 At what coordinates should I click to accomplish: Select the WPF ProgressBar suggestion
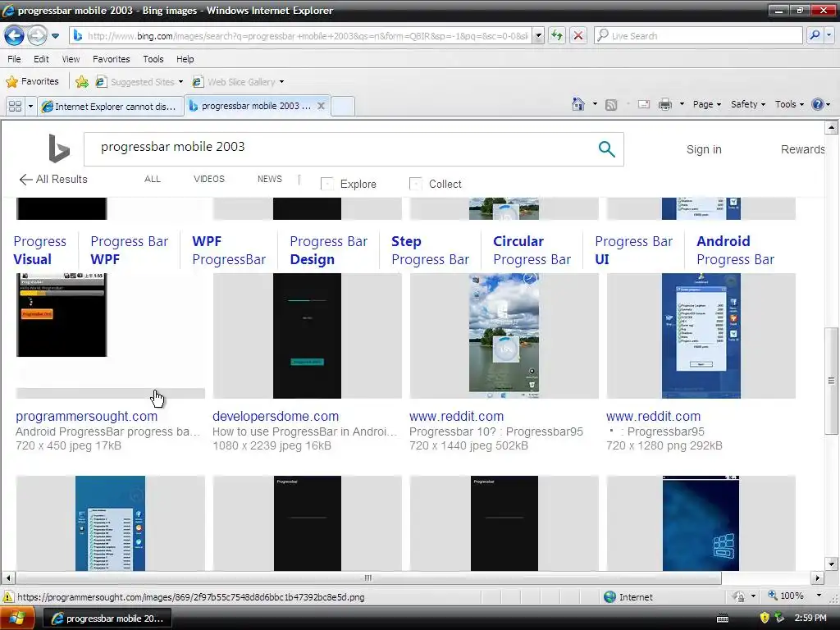tap(229, 250)
